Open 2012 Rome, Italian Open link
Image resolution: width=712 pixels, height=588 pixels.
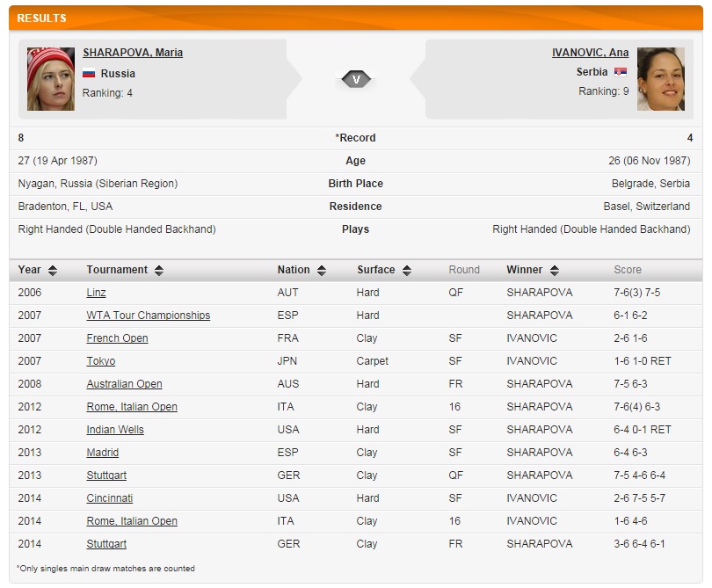click(132, 407)
